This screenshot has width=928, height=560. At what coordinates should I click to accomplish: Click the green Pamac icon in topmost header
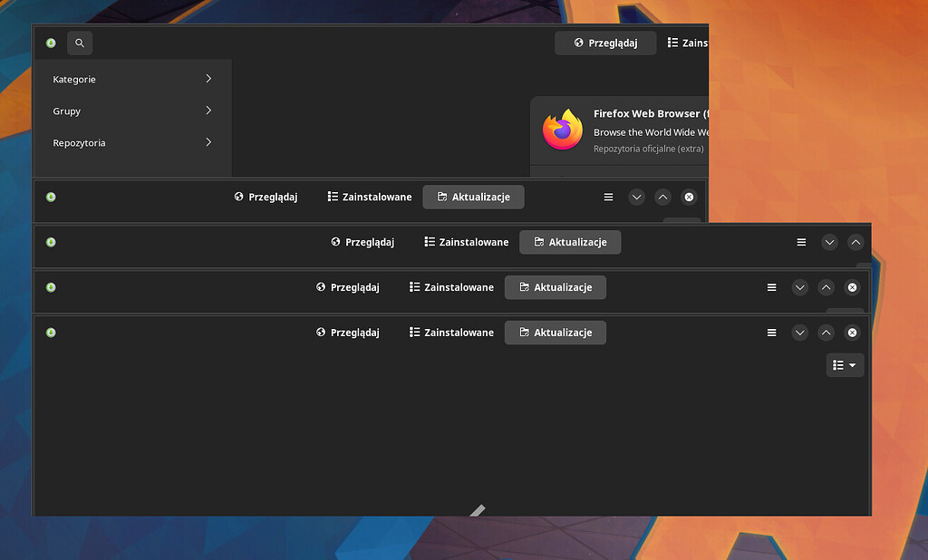click(x=51, y=43)
